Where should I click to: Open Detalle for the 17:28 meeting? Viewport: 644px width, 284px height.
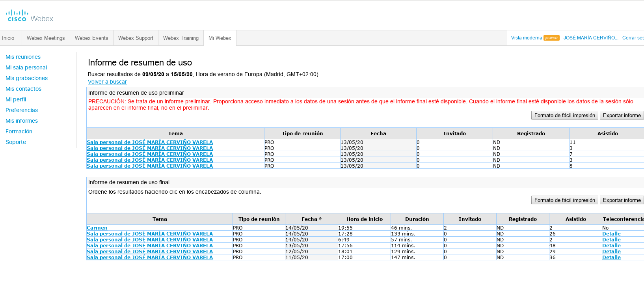point(611,234)
